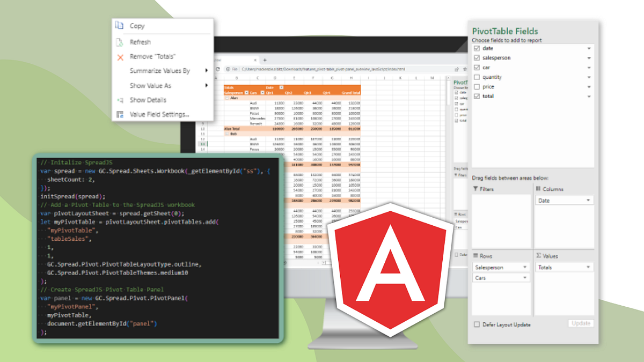Click the Copy icon in the context menu
Image resolution: width=644 pixels, height=362 pixels.
119,26
